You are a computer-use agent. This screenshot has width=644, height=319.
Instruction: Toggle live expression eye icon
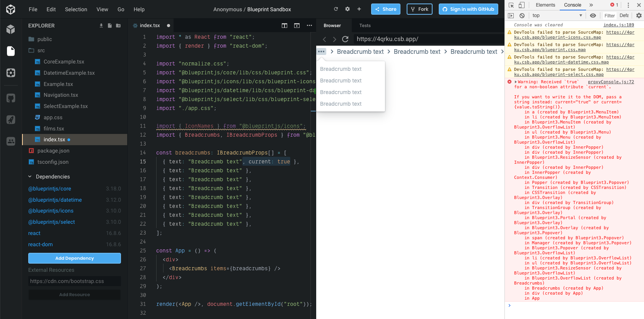pos(593,15)
